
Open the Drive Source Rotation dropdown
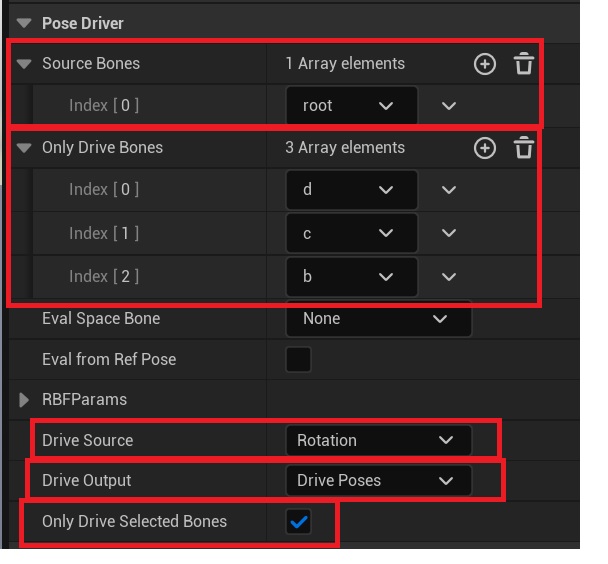378,440
